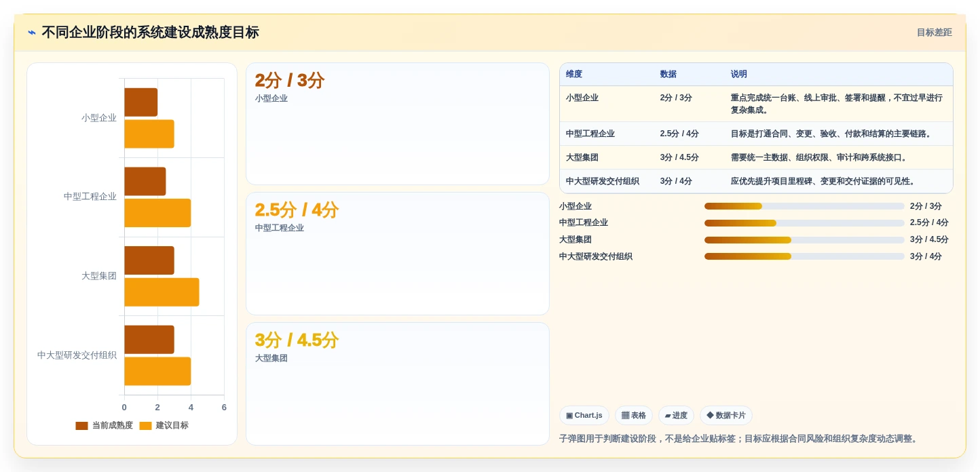Click the 当前成熟度 brown legend swatch

(x=81, y=426)
